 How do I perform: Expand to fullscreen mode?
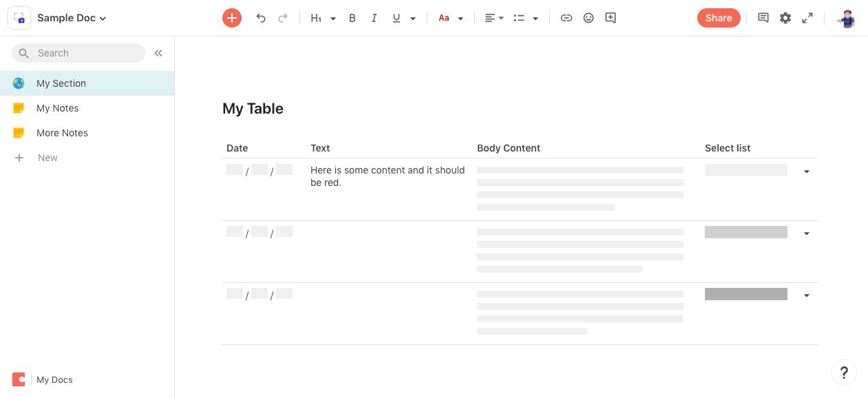click(x=807, y=18)
